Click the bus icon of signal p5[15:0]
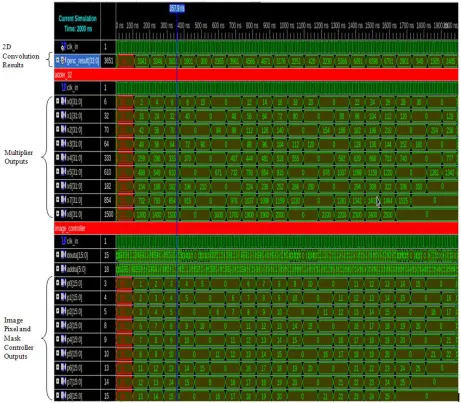Image resolution: width=461 pixels, height=403 pixels. click(x=63, y=354)
